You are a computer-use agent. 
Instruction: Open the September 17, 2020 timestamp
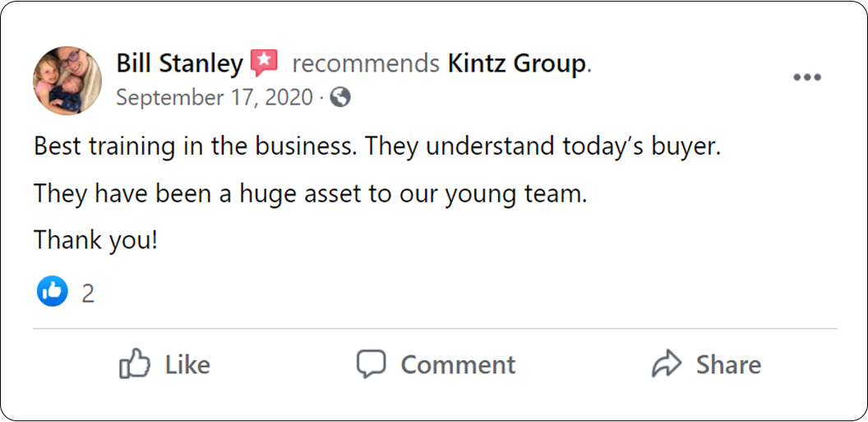(x=215, y=98)
